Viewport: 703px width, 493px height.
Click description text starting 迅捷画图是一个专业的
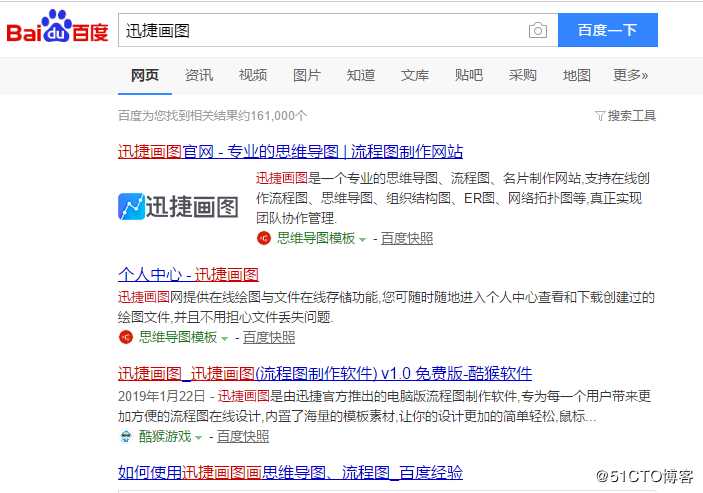[453, 198]
